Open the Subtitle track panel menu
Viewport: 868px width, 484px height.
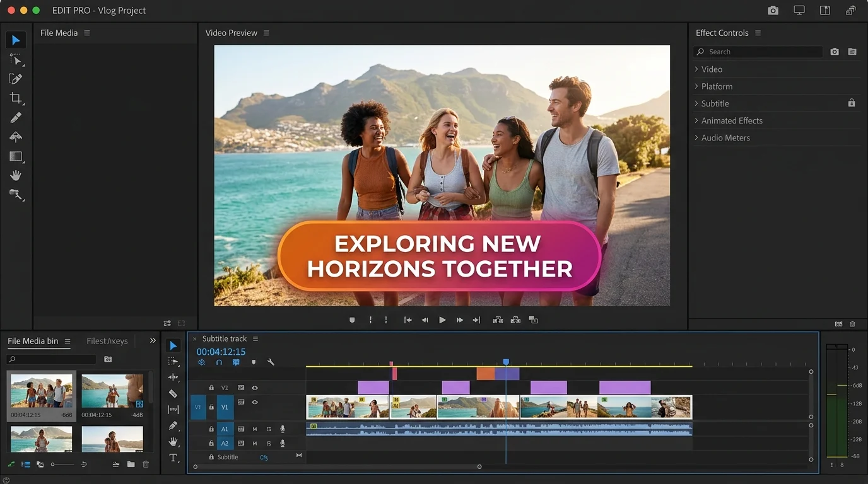(x=255, y=339)
